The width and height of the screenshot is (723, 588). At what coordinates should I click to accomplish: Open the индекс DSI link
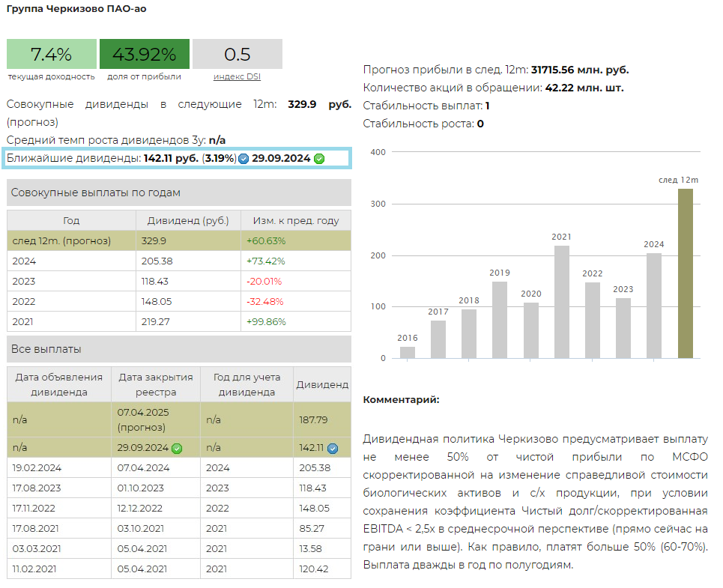[237, 76]
